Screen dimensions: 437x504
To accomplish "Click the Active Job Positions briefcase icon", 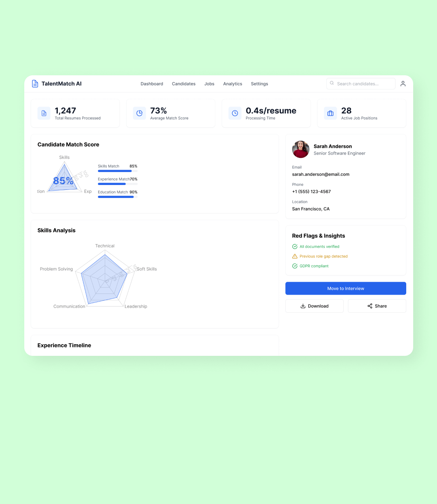I will point(331,113).
